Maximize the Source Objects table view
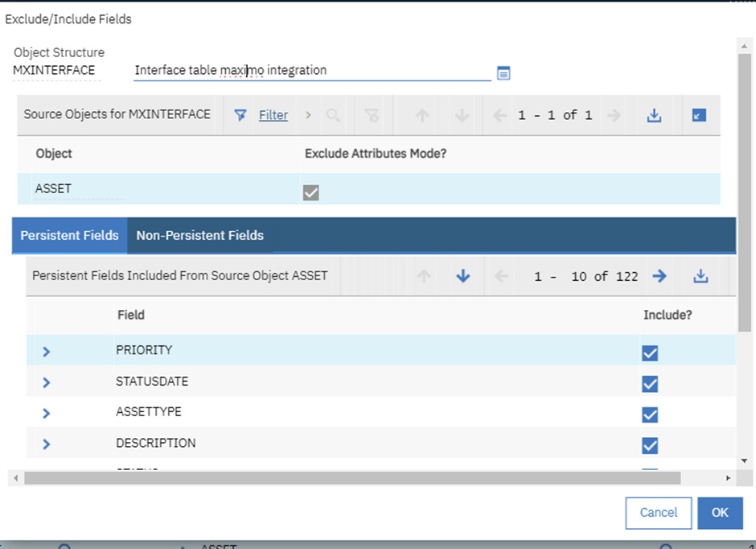The width and height of the screenshot is (756, 549). (699, 115)
